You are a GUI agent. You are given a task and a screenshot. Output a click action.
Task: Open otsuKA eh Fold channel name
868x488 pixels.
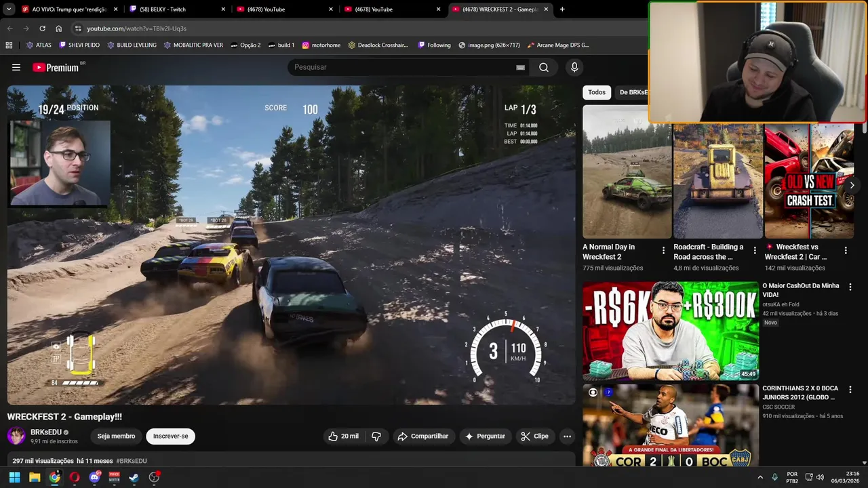781,304
